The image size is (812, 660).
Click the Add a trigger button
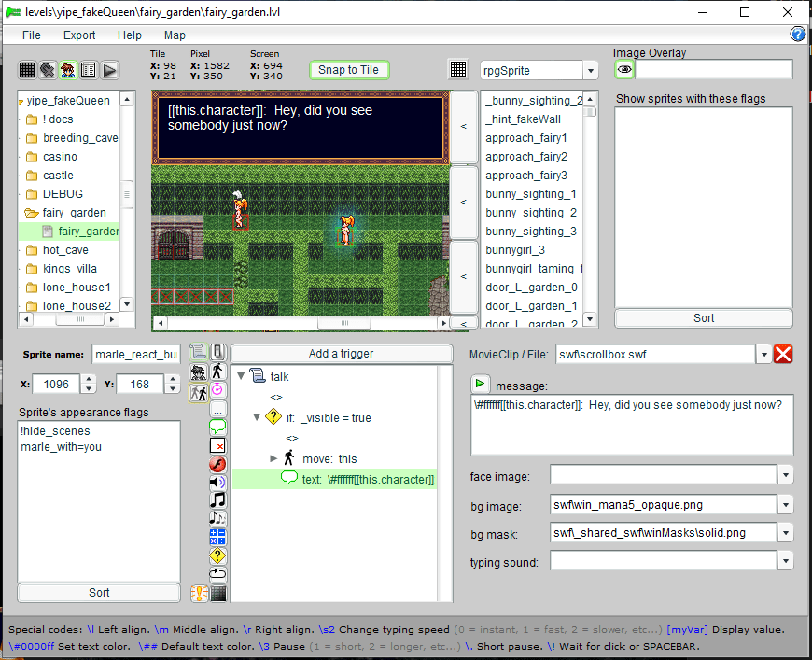click(x=341, y=354)
